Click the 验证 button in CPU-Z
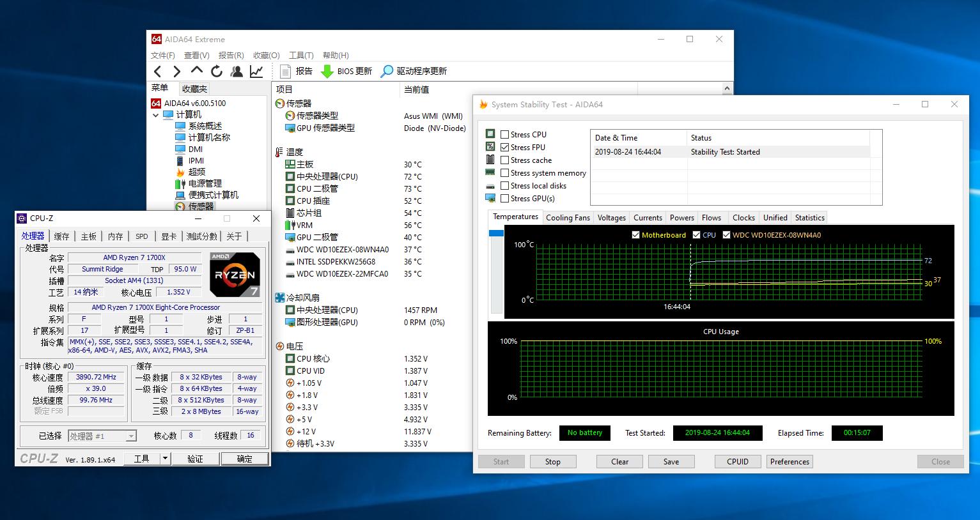 (195, 459)
